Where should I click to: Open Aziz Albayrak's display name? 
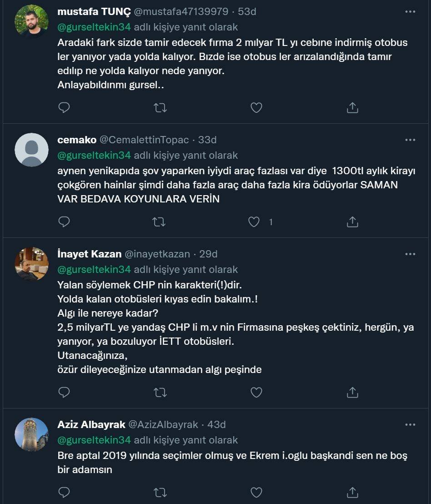point(91,424)
